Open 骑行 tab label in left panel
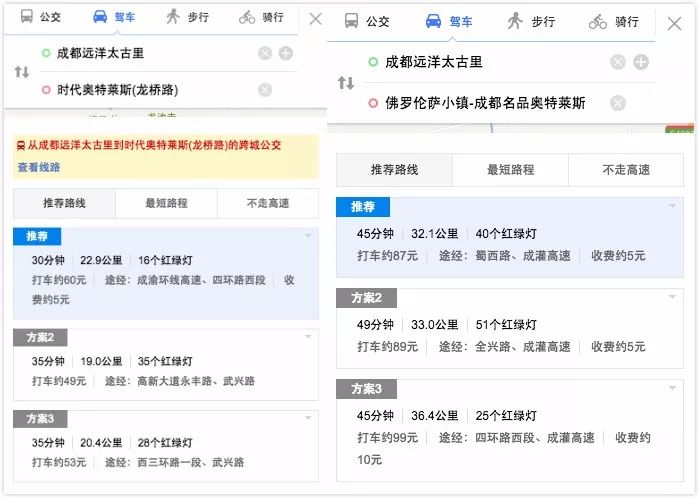Image resolution: width=699 pixels, height=498 pixels. (x=273, y=17)
